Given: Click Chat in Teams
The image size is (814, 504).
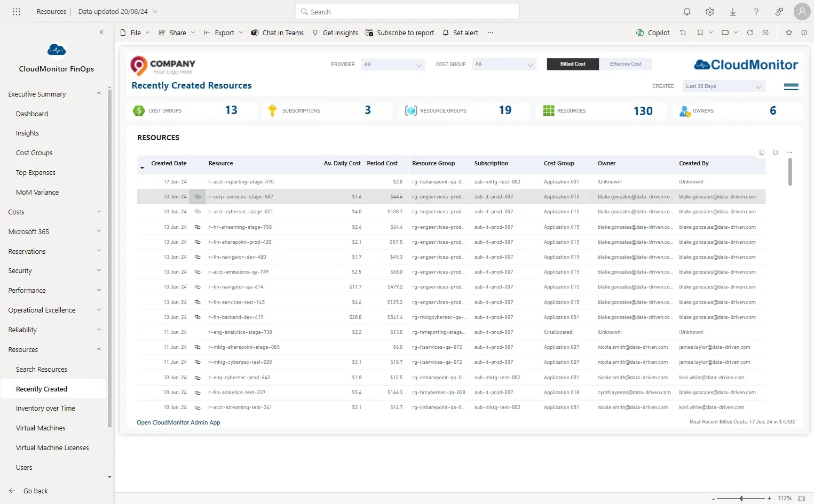Looking at the screenshot, I should coord(278,33).
